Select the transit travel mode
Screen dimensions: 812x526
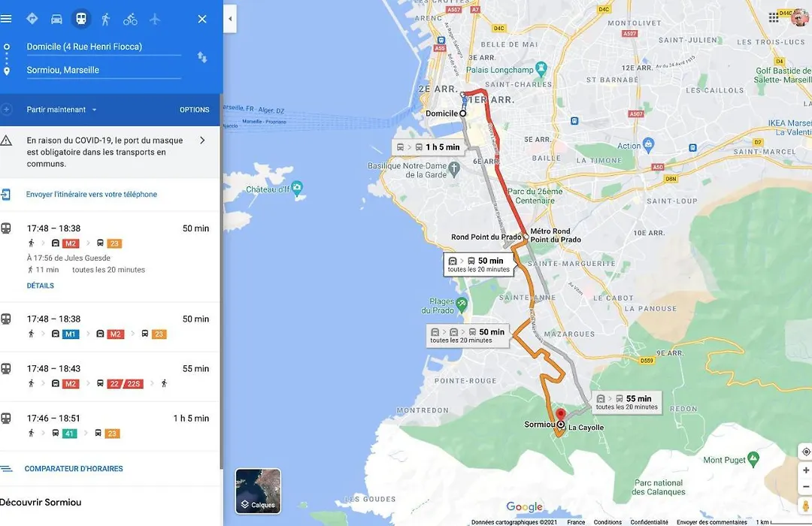point(80,19)
